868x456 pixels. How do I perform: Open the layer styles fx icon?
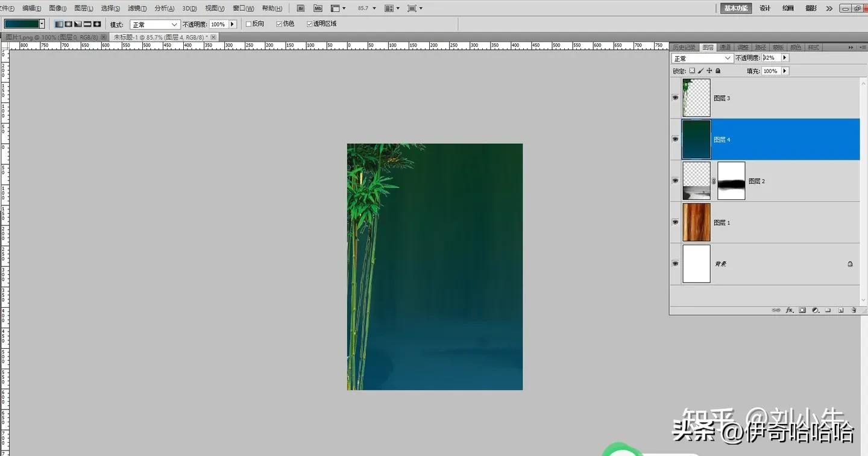pyautogui.click(x=790, y=310)
